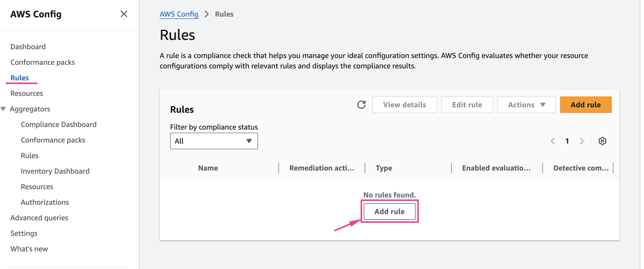Viewport: 644px width, 269px height.
Task: Open Dashboard in the sidebar
Action: pyautogui.click(x=28, y=47)
